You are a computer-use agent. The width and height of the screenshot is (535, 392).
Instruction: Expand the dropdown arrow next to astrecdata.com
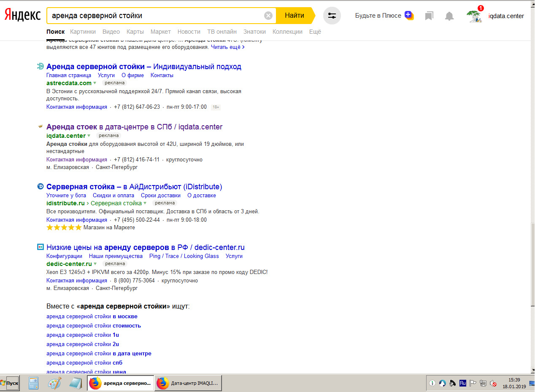point(95,83)
